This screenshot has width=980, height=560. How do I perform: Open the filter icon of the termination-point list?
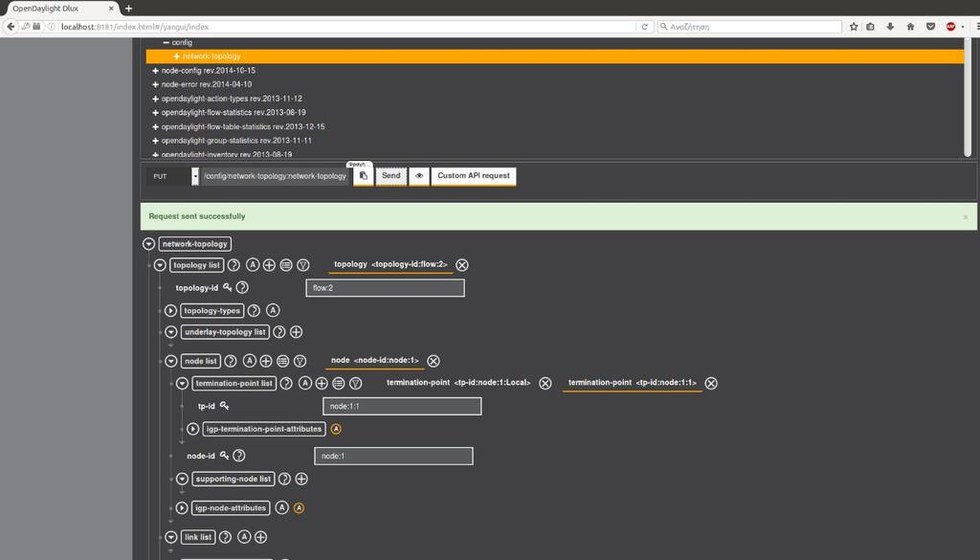356,383
